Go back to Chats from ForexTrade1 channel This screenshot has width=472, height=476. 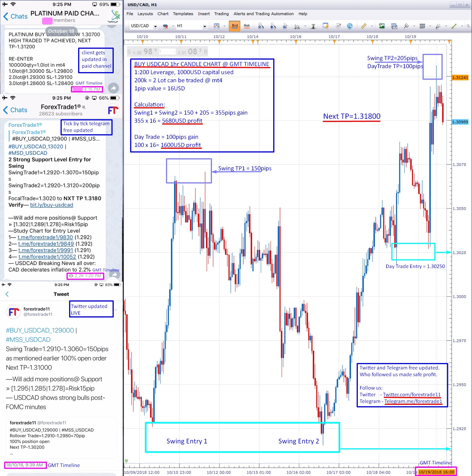click(15, 110)
